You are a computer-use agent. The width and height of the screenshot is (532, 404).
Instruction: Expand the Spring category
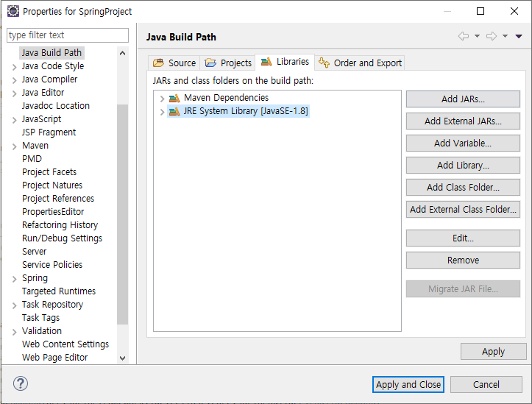(x=14, y=279)
